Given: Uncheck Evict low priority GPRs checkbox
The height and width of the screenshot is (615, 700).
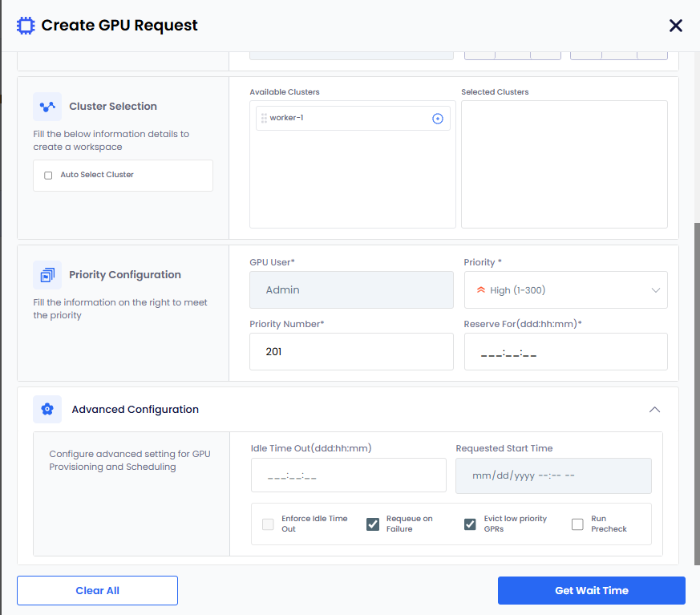Looking at the screenshot, I should (471, 524).
